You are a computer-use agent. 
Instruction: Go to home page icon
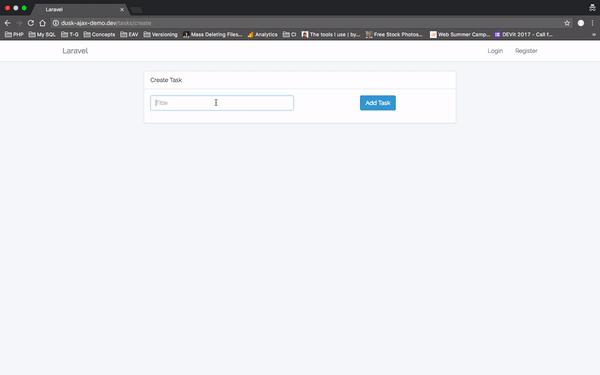pos(42,23)
